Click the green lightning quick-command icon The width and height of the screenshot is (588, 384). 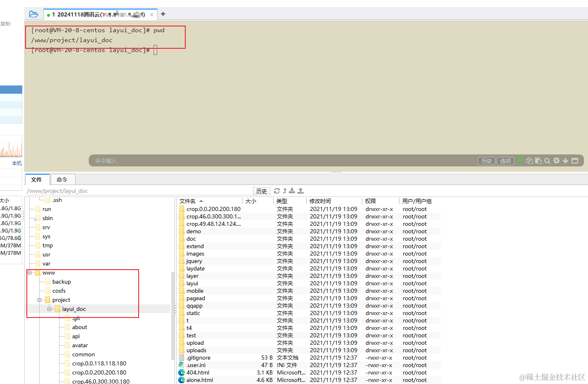point(520,161)
